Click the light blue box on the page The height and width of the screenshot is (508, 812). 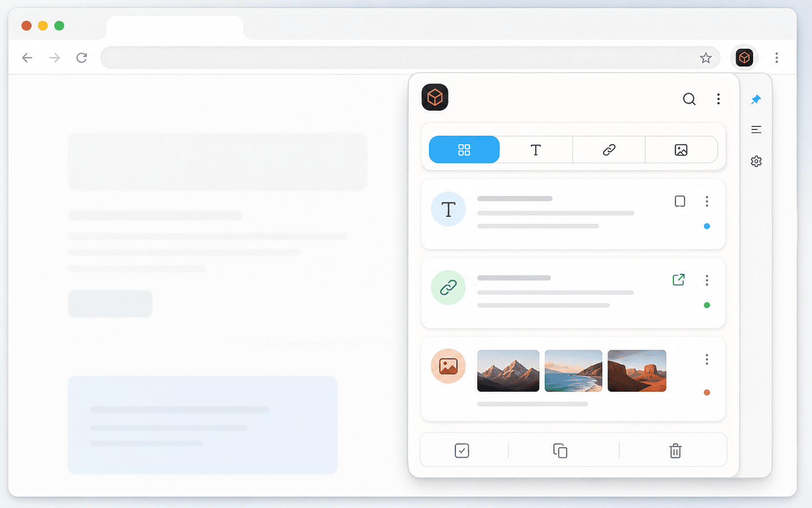(203, 425)
